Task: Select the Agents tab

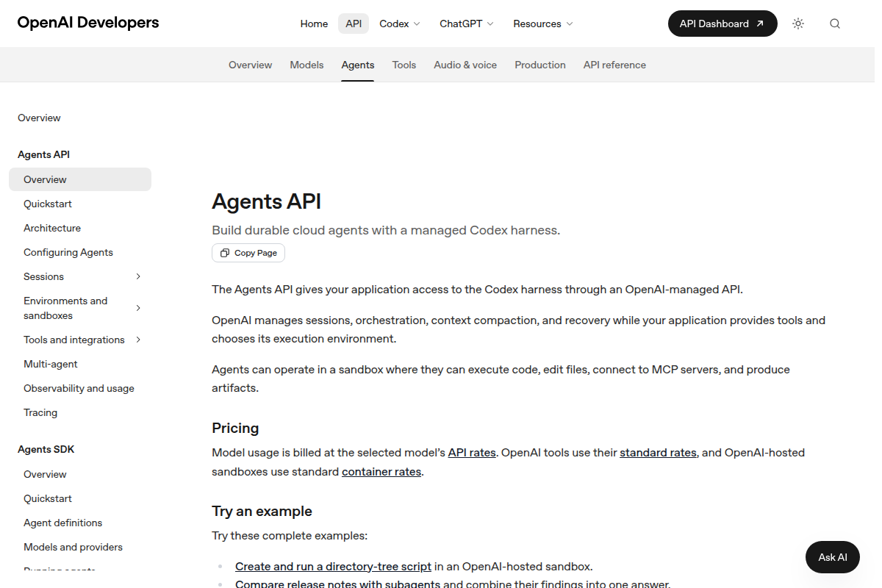Action: (x=358, y=65)
